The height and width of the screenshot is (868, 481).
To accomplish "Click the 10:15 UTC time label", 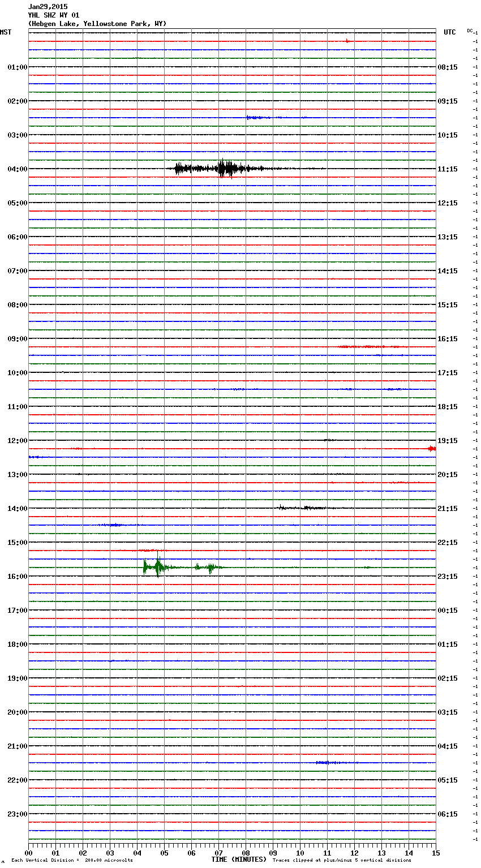I will coord(448,135).
